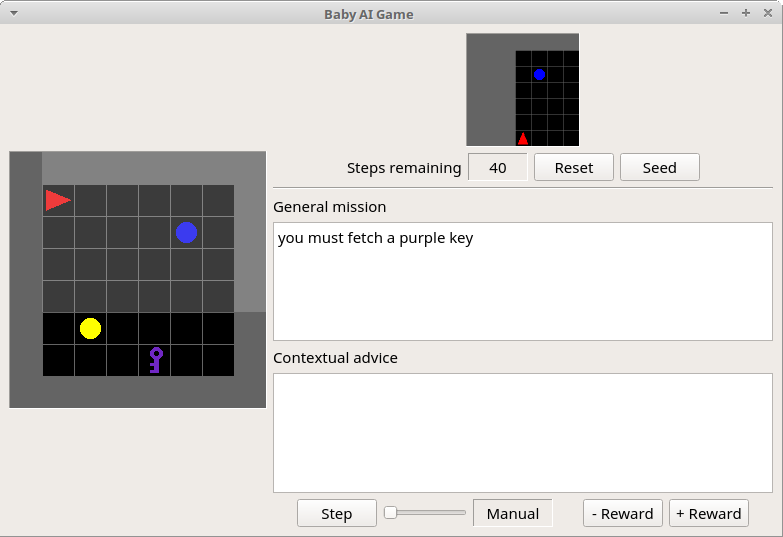Click the speed slider handle
This screenshot has height=537, width=783.
[x=391, y=513]
